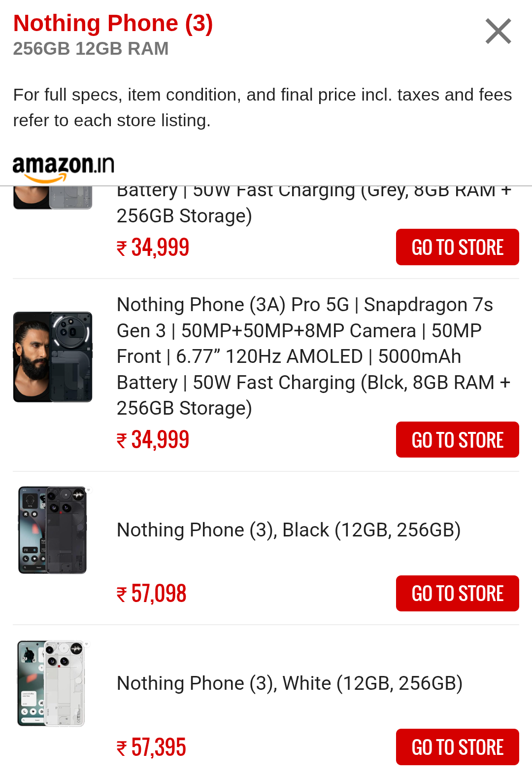Click the ₹34,999 price for Grey variant
This screenshot has height=781, width=532.
(153, 248)
